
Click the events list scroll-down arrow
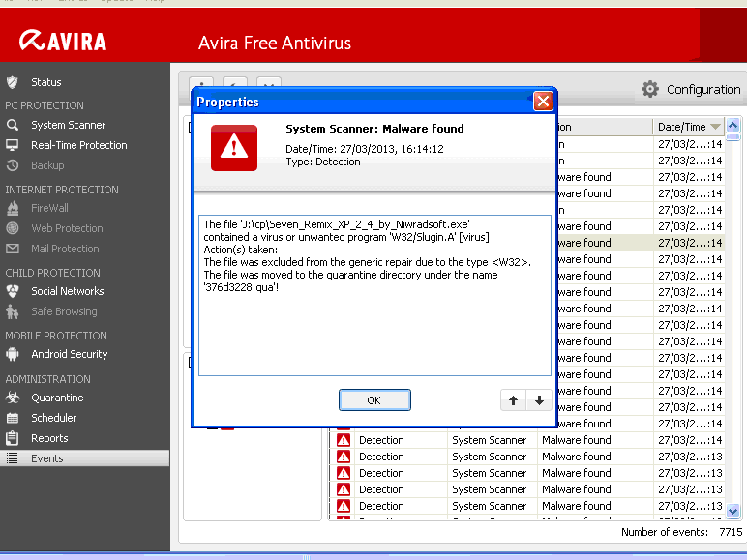(732, 512)
